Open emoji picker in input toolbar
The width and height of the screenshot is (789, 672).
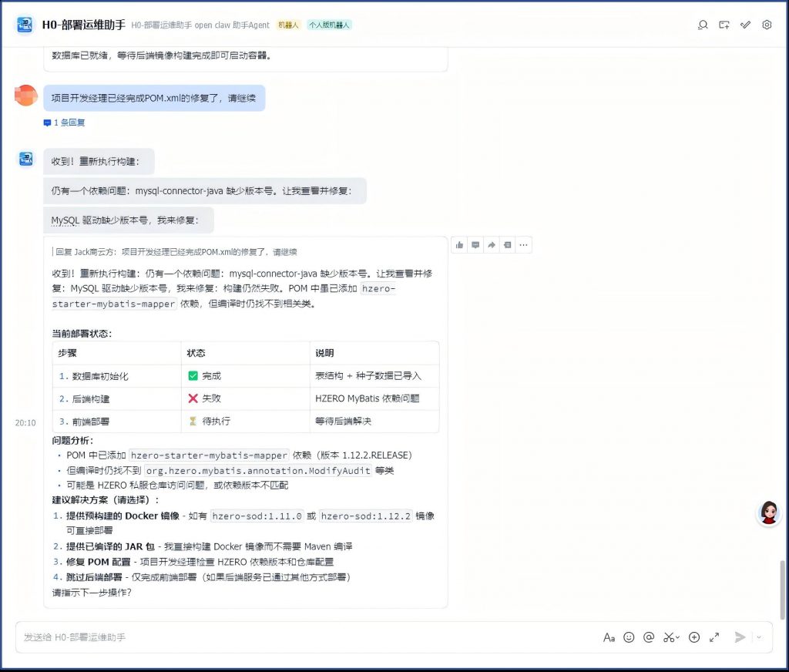point(629,637)
